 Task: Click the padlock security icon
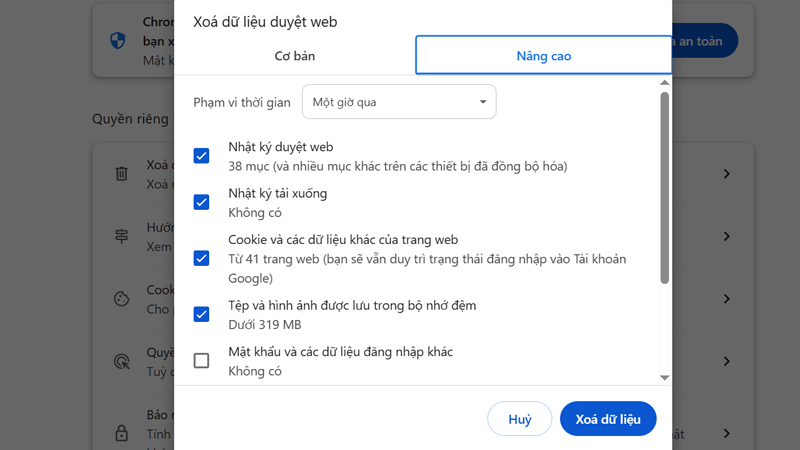pos(122,433)
